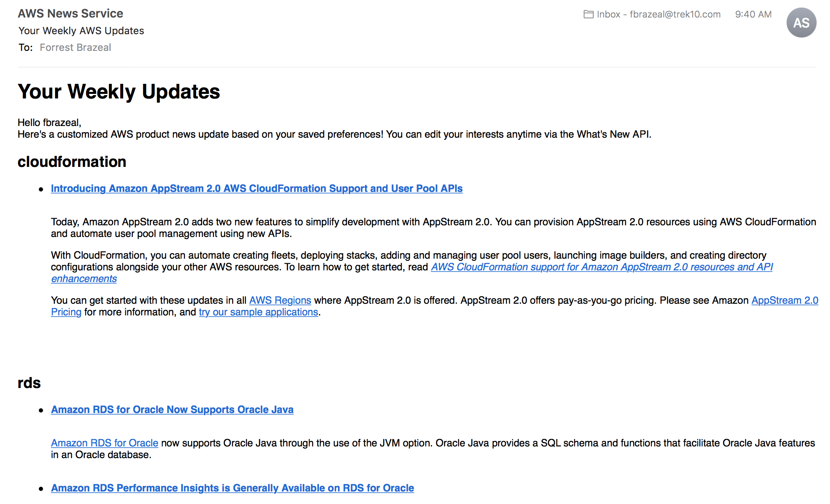Click the Hello fbrazeal greeting text
The image size is (830, 504).
(x=49, y=123)
